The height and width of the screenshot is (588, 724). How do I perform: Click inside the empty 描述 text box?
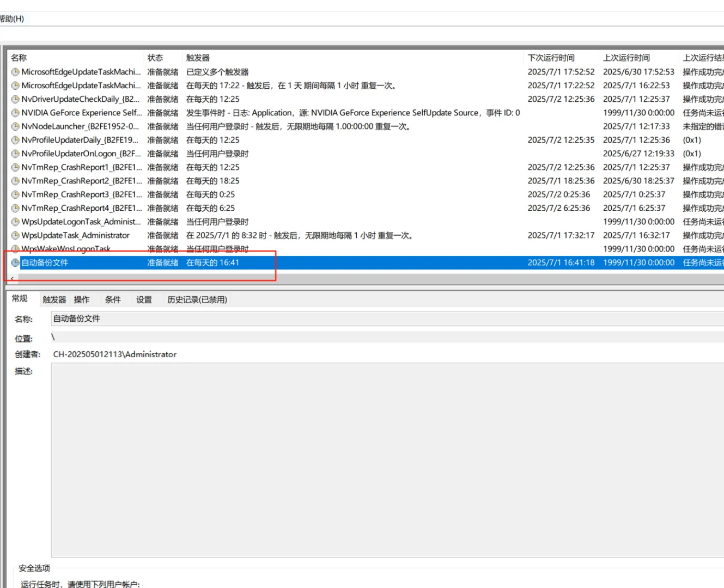[387, 461]
